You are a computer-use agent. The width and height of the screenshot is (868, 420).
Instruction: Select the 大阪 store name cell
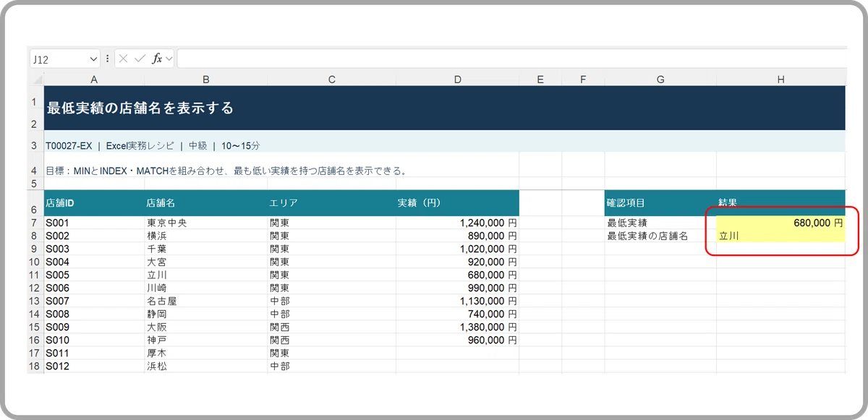pyautogui.click(x=205, y=327)
